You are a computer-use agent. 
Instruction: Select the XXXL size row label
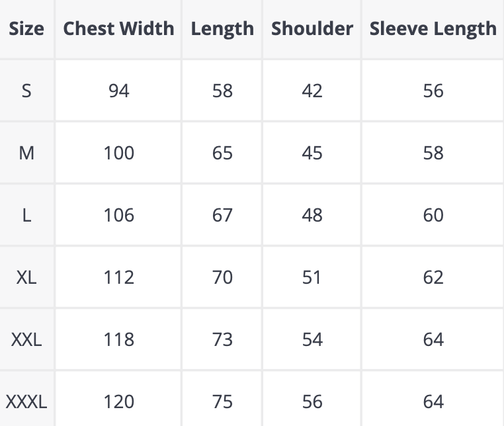pos(26,402)
